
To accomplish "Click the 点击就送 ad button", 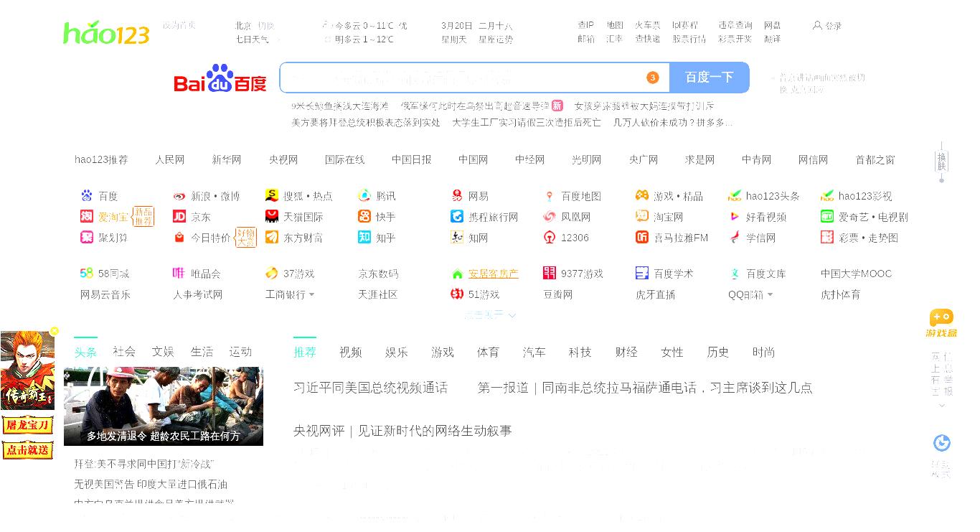I will [27, 450].
